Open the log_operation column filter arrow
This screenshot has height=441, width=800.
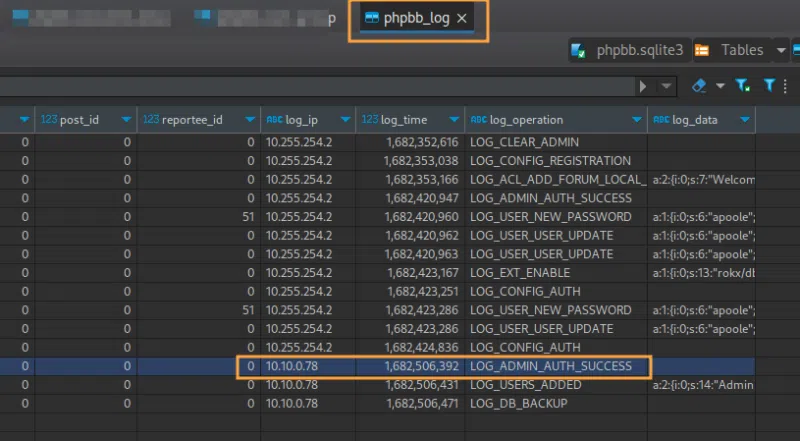636,119
